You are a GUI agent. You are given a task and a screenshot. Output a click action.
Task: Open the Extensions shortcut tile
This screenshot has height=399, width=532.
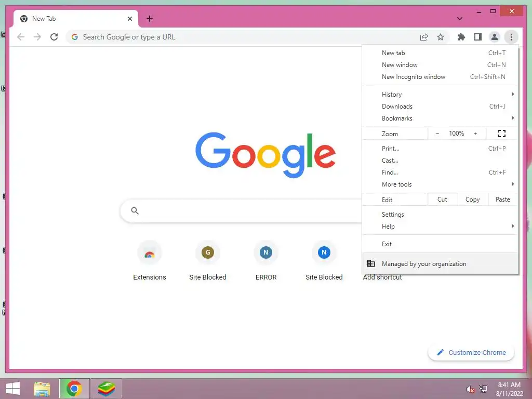[149, 260]
